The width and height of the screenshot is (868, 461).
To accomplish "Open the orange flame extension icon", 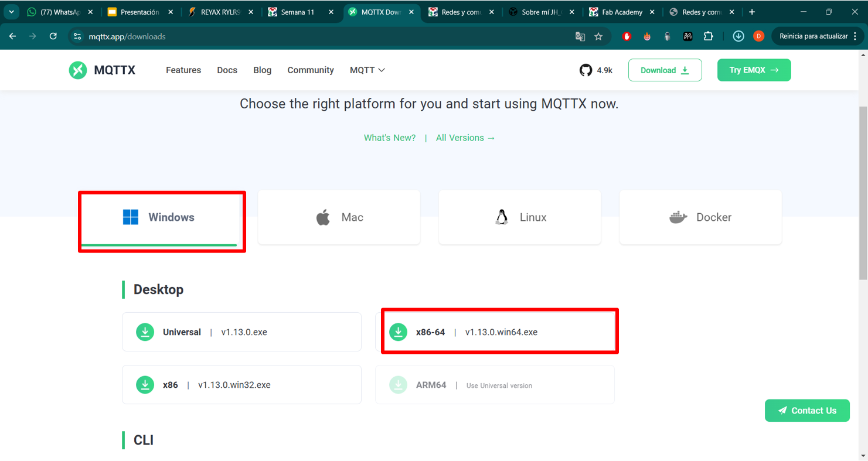I will click(647, 36).
